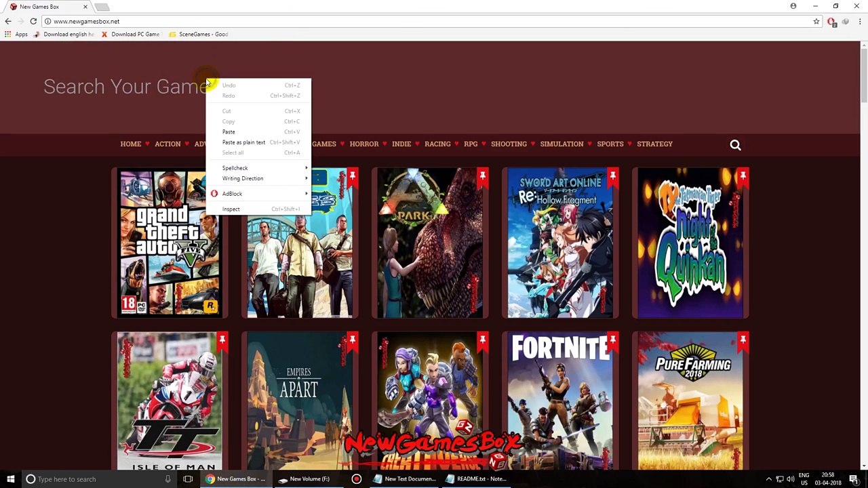This screenshot has height=488, width=868.
Task: Open the Chrome three-dot menu
Action: coord(860,22)
